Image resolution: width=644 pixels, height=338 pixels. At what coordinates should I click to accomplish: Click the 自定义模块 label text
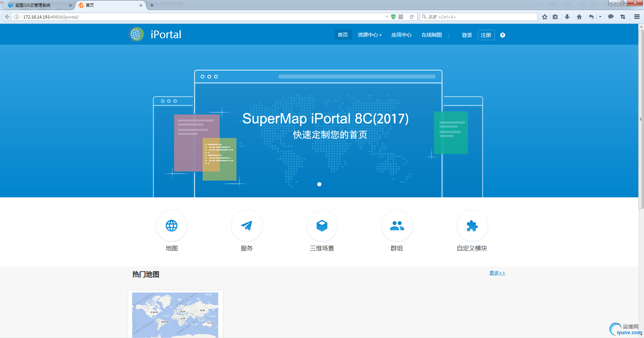point(472,248)
